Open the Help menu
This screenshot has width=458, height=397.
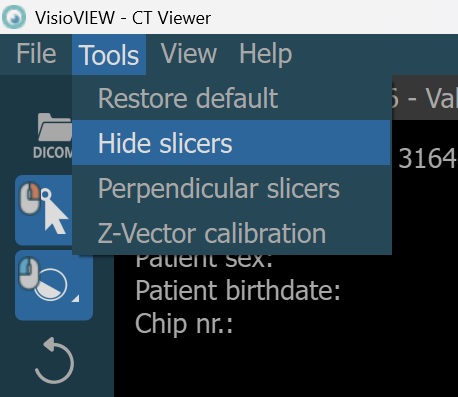click(x=266, y=54)
